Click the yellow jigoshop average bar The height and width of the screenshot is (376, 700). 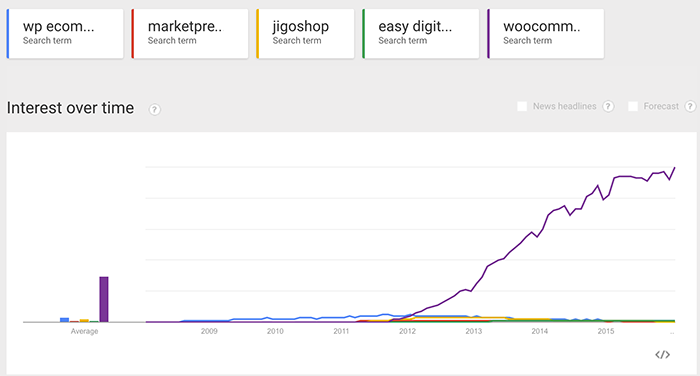pos(84,321)
